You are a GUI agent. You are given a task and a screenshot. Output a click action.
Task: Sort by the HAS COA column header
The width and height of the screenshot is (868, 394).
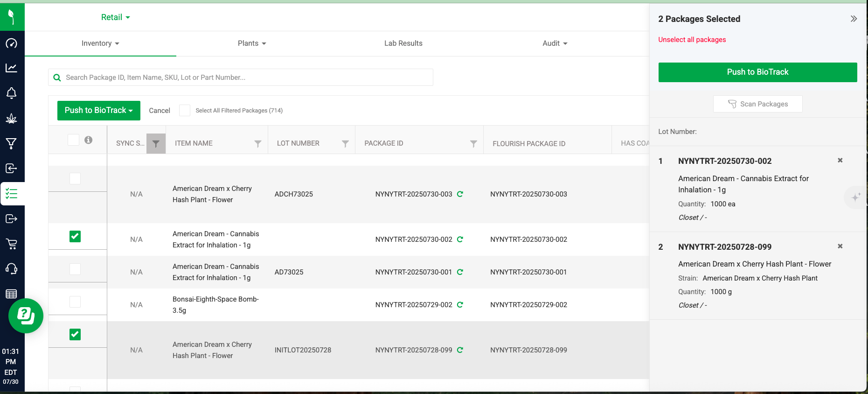(635, 143)
